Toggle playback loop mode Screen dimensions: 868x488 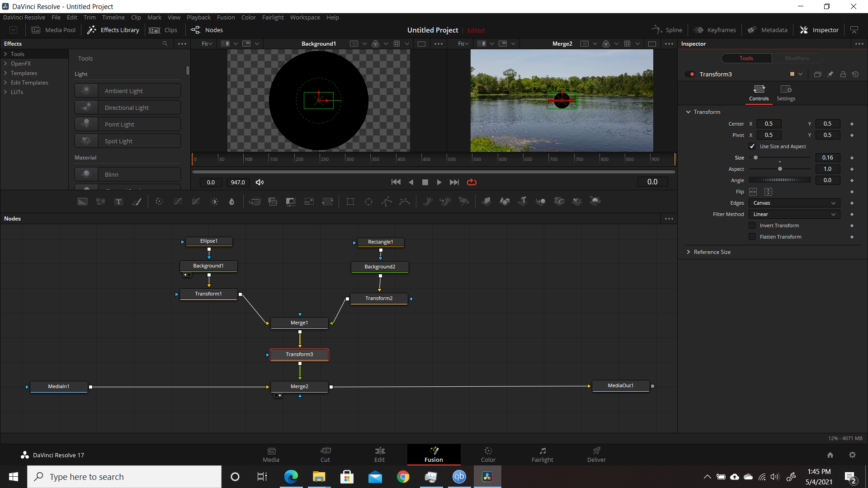(x=472, y=182)
